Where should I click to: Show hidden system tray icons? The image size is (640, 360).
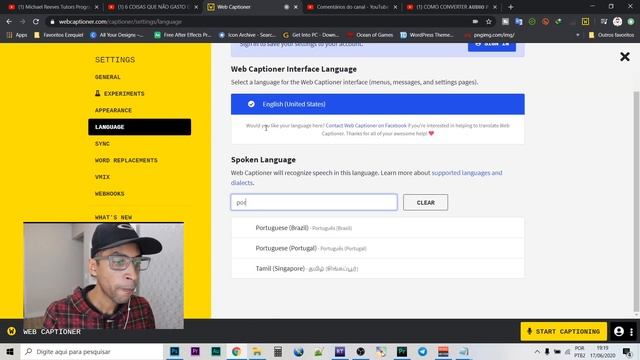coord(537,351)
